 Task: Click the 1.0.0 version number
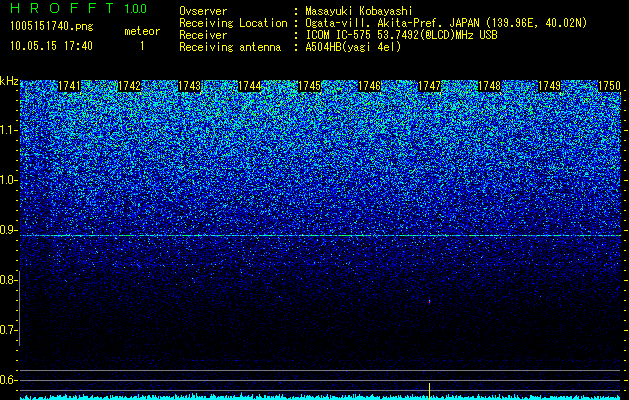click(136, 9)
